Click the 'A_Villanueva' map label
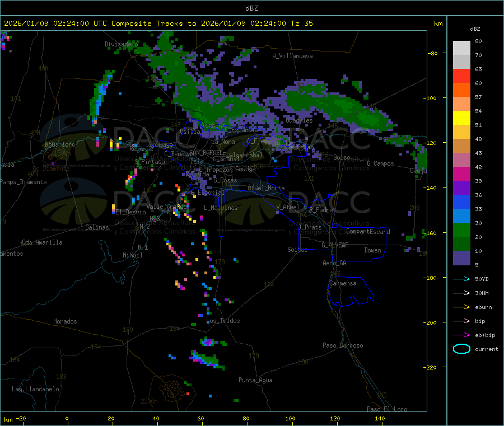Image resolution: width=504 pixels, height=426 pixels. [x=292, y=56]
